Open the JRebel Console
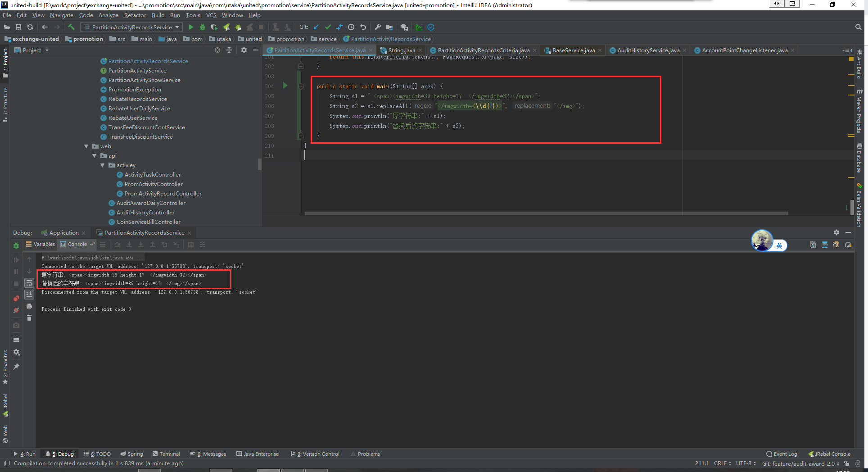Viewport: 868px width, 472px height. [x=829, y=454]
